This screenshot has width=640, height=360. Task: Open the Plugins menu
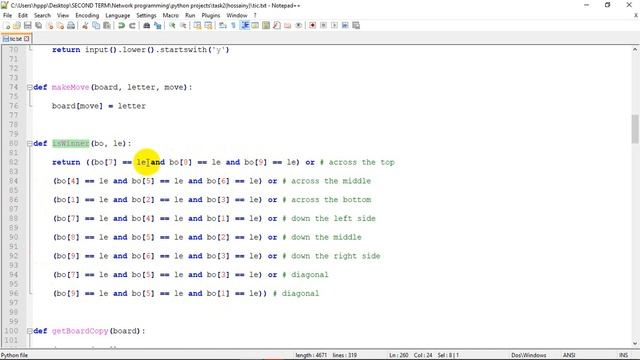pyautogui.click(x=211, y=15)
